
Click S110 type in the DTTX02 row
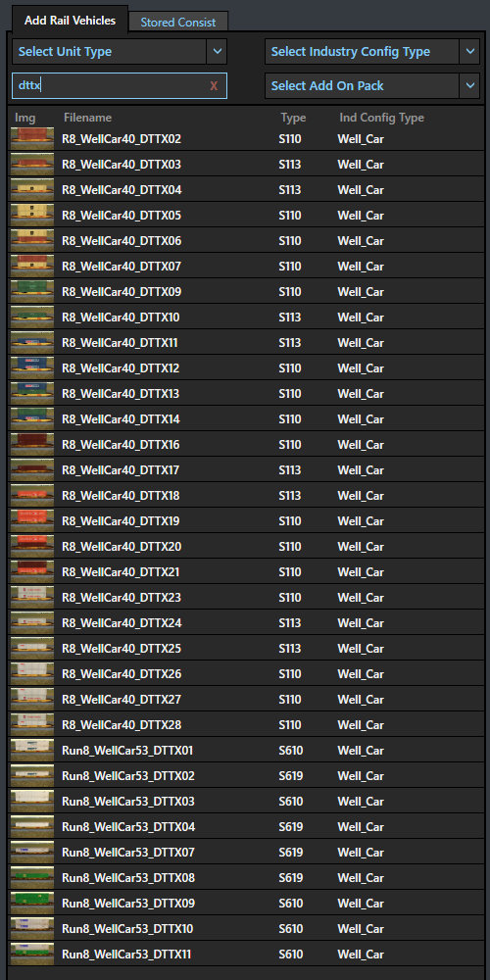[x=290, y=139]
